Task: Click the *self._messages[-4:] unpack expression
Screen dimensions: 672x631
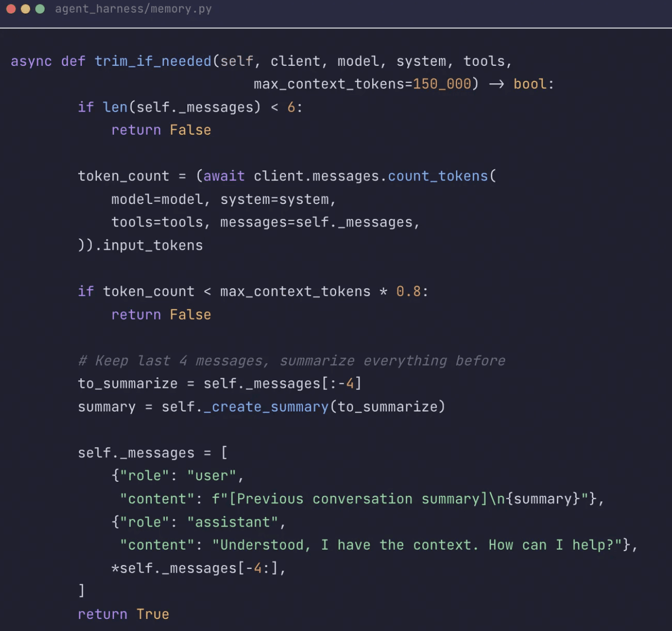Action: click(194, 568)
